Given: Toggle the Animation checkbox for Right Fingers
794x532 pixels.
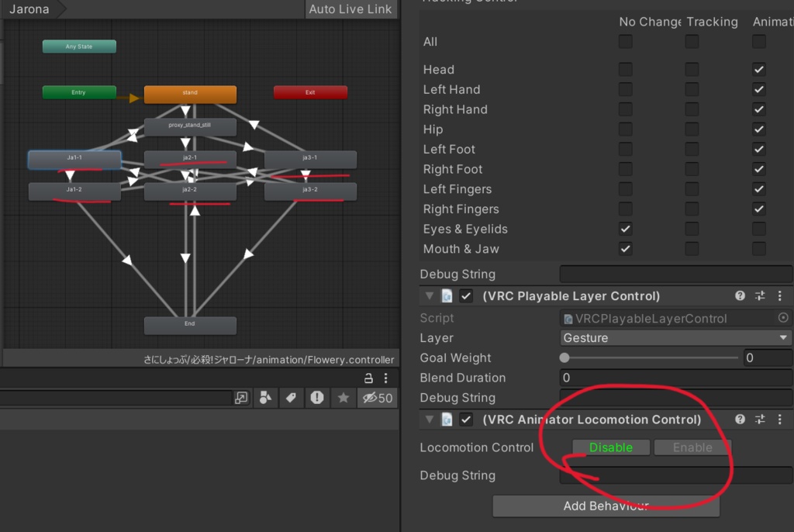Looking at the screenshot, I should 758,209.
